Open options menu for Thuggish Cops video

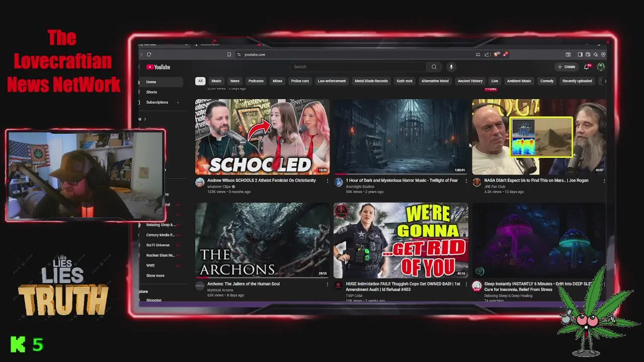click(466, 284)
